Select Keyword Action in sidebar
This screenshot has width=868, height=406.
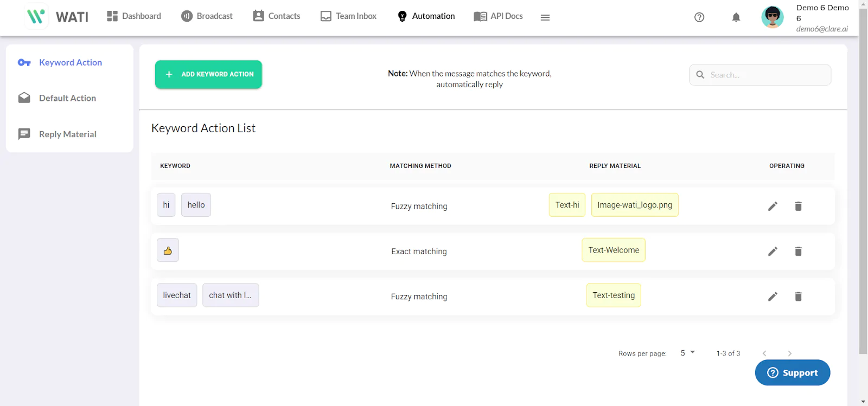pyautogui.click(x=69, y=62)
